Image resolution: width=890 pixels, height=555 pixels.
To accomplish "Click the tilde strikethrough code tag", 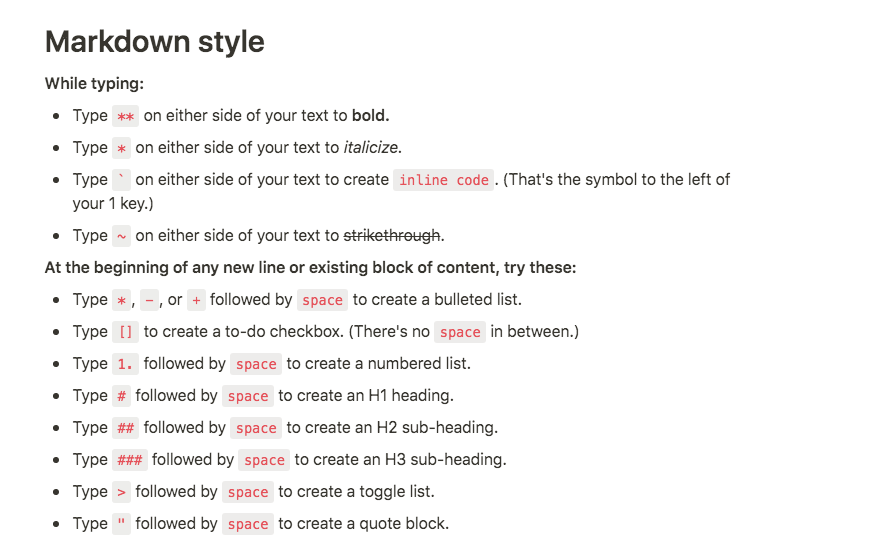I will (x=121, y=236).
